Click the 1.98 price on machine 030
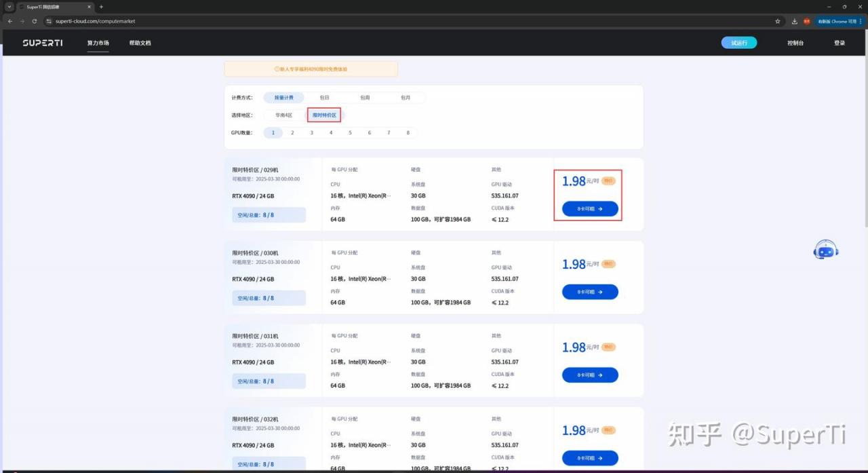Screen dimensions: 868x473 [574, 264]
